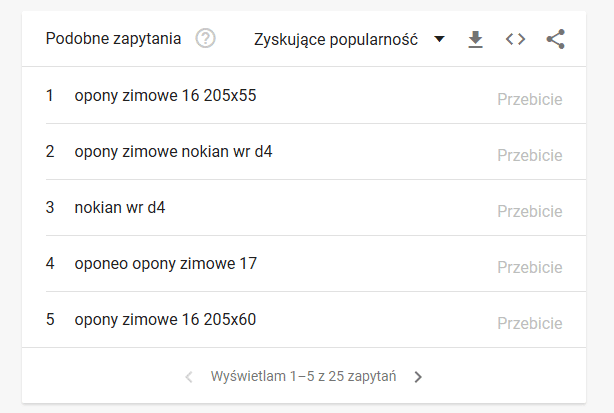Open query opony zimowe 16 205x55
The width and height of the screenshot is (614, 413).
(x=165, y=96)
